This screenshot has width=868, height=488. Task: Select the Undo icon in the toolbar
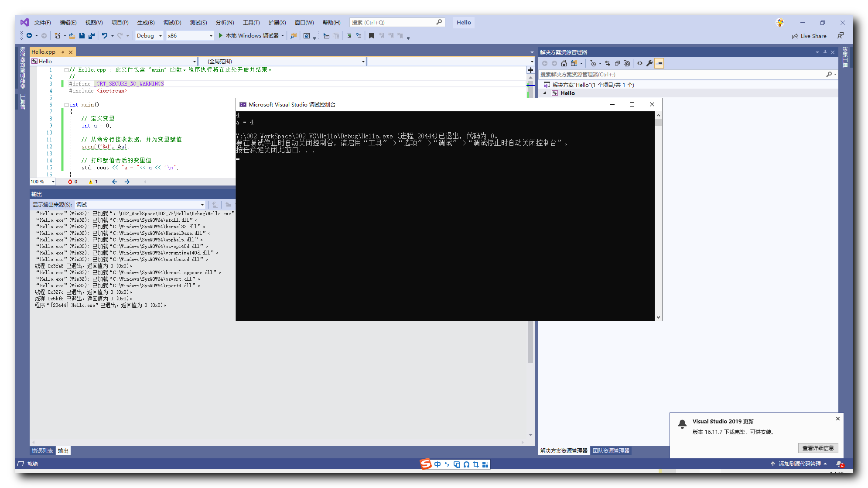[105, 36]
